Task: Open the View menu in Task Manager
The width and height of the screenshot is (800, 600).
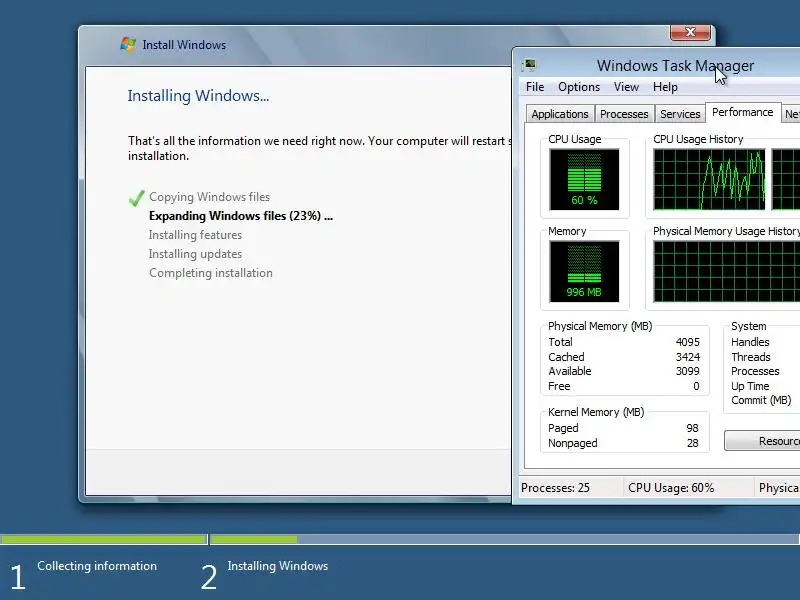Action: coord(626,87)
